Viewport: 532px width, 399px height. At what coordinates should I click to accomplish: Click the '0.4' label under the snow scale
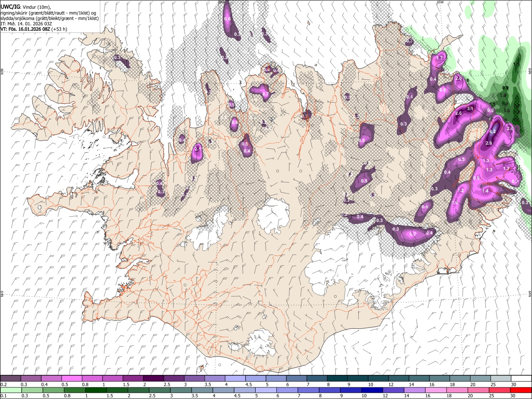point(44,384)
